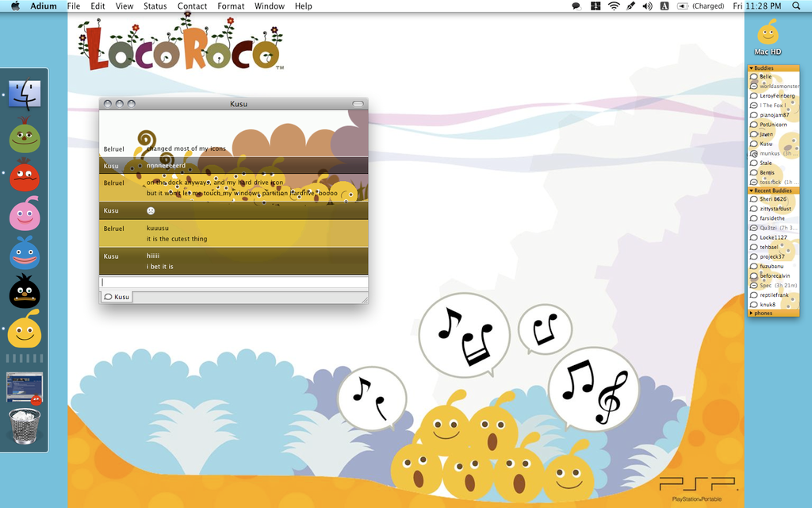Expand the phones group in contact list
Viewport: 812px width, 508px height.
coord(752,313)
